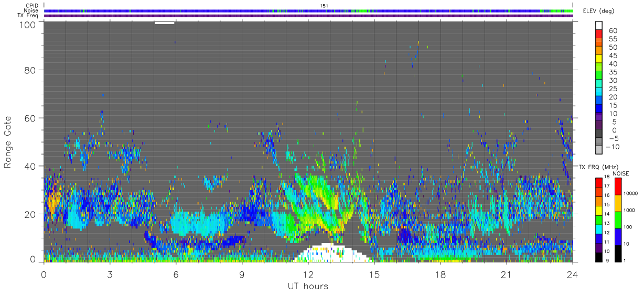Click the CPID label at top left
The height and width of the screenshot is (297, 644).
coord(32,6)
